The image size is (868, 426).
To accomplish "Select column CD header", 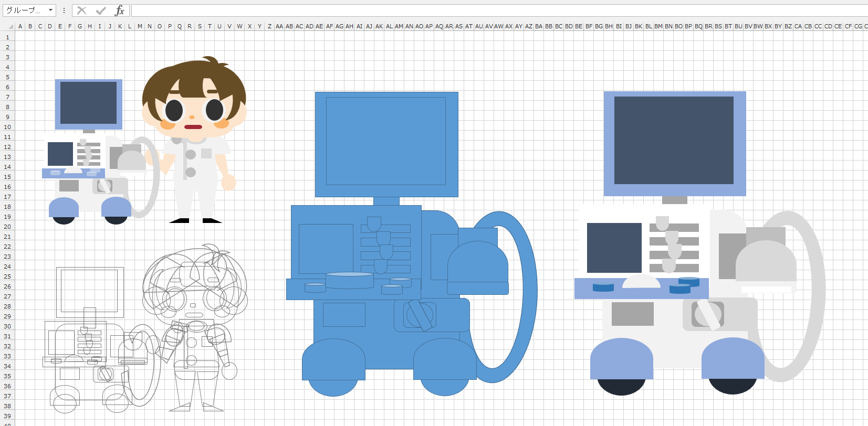I will click(x=828, y=26).
